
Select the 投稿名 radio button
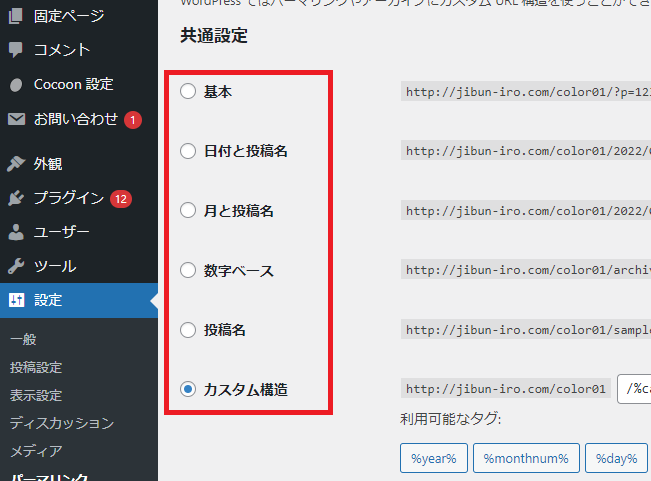[188, 330]
